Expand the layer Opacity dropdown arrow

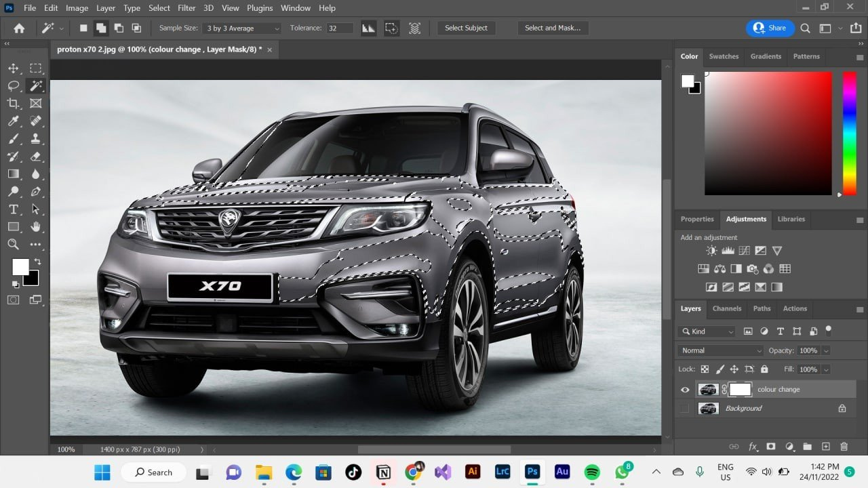(x=825, y=350)
